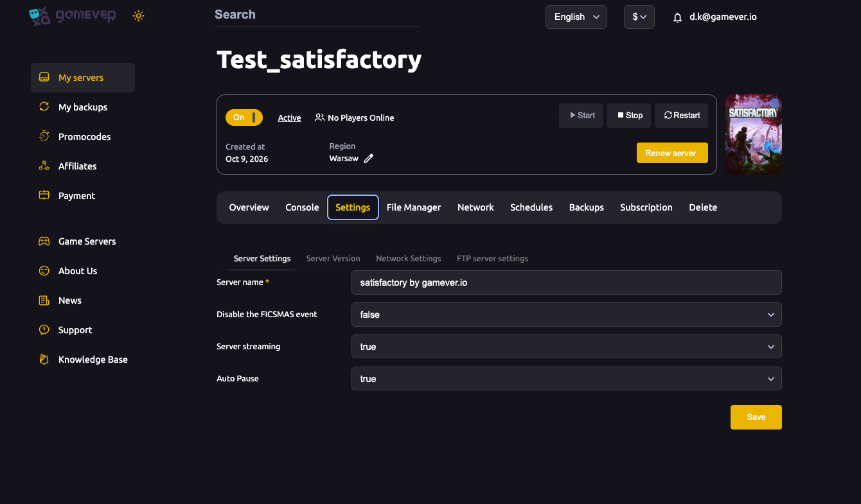The width and height of the screenshot is (861, 504).
Task: Click the Gamever logo
Action: 73,16
